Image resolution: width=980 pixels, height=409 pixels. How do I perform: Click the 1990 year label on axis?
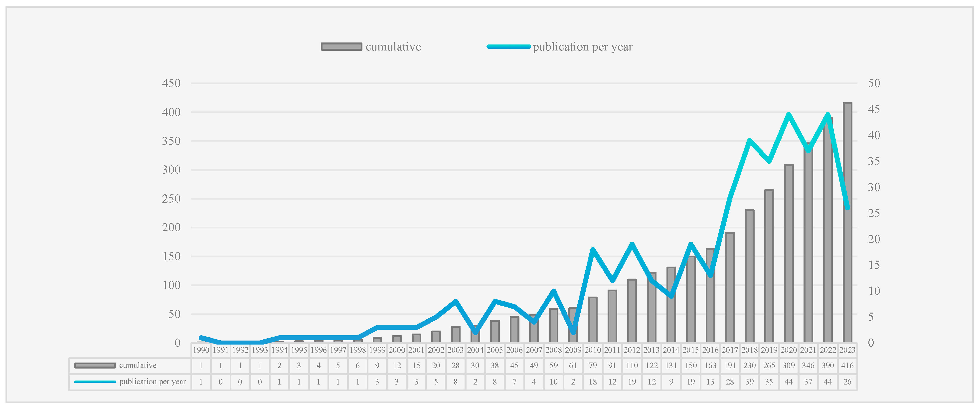(201, 350)
